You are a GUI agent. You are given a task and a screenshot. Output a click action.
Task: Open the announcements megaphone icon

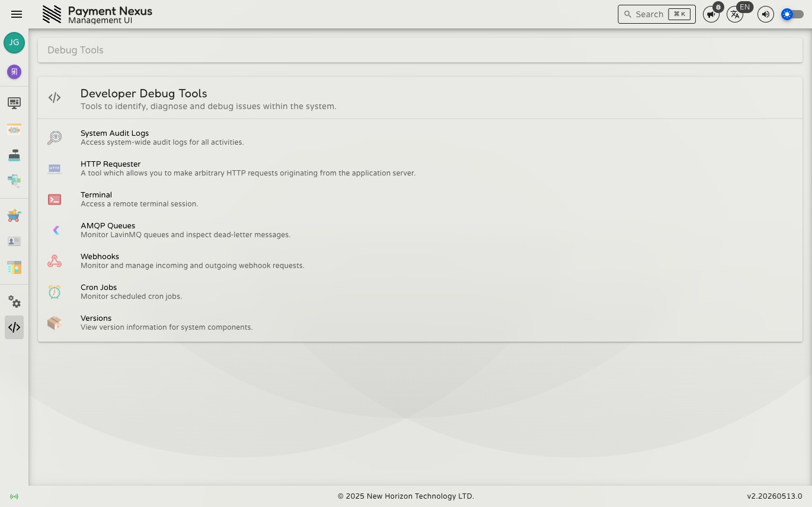pos(711,14)
